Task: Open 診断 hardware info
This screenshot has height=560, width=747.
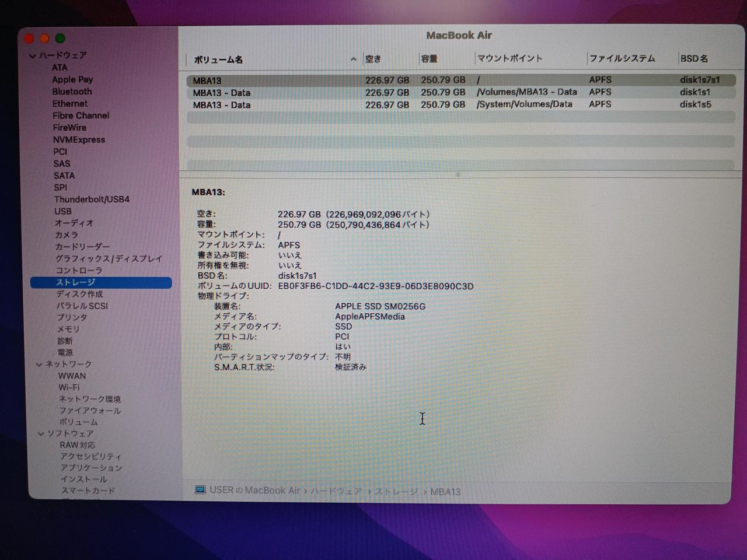Action: click(65, 341)
